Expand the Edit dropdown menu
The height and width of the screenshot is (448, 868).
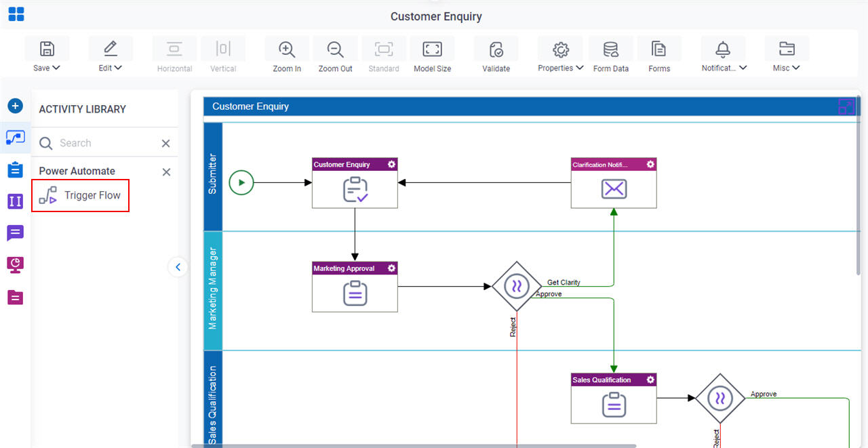tap(110, 68)
